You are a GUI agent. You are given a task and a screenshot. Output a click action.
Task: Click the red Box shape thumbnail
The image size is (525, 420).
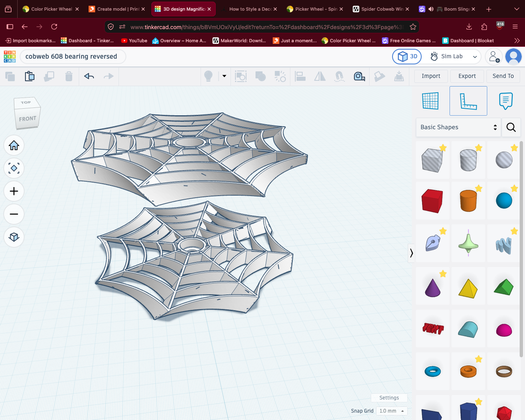coord(432,201)
